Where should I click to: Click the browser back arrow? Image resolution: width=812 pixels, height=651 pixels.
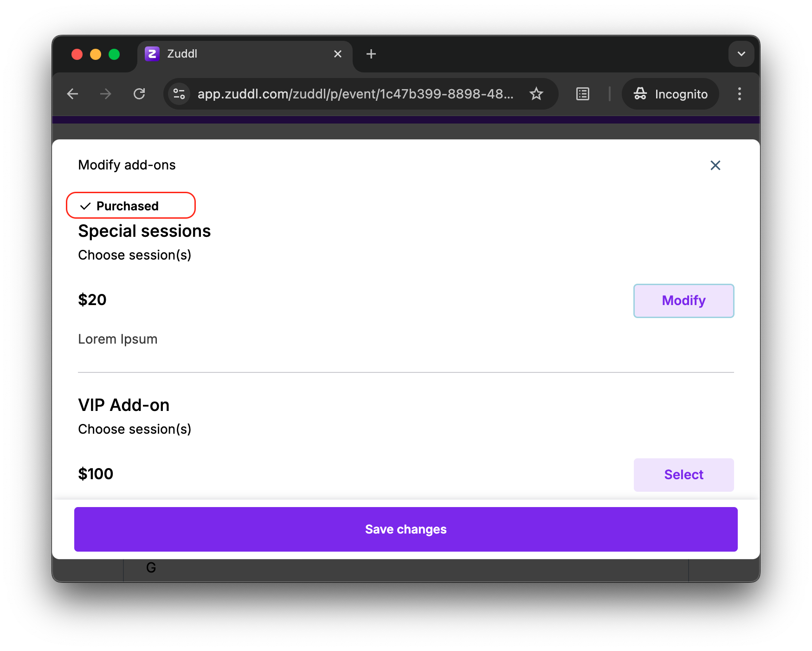[73, 94]
